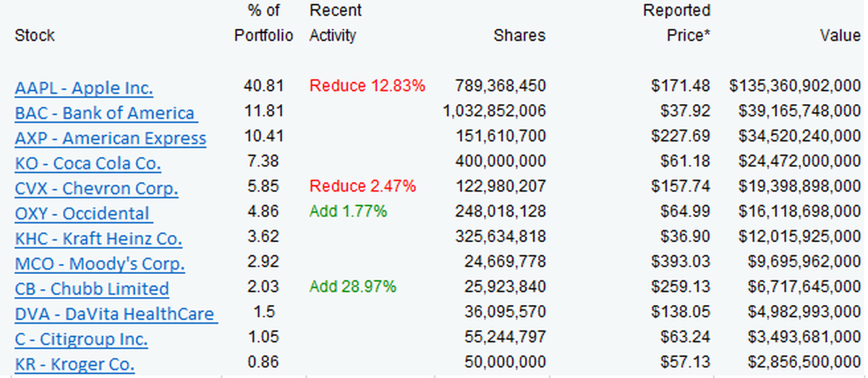Select the MCO - Moody's Corp. link
The width and height of the screenshot is (868, 378).
(99, 264)
